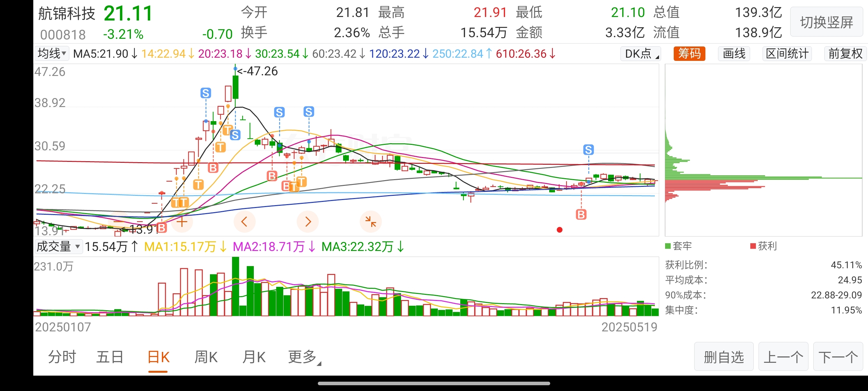868x391 pixels.
Task: Expand the DK点 dropdown
Action: point(640,54)
